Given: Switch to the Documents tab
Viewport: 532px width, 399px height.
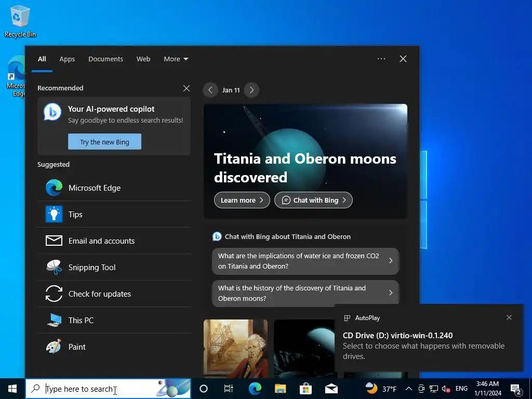Looking at the screenshot, I should click(105, 59).
